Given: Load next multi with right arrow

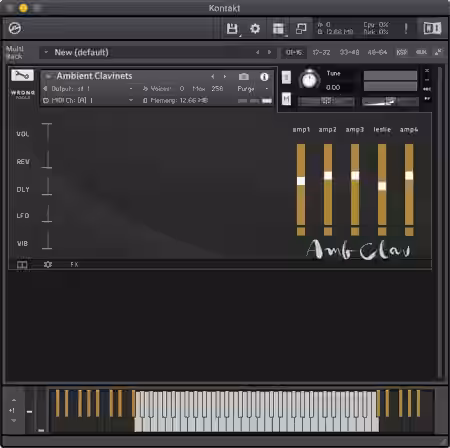Looking at the screenshot, I should pyautogui.click(x=269, y=52).
